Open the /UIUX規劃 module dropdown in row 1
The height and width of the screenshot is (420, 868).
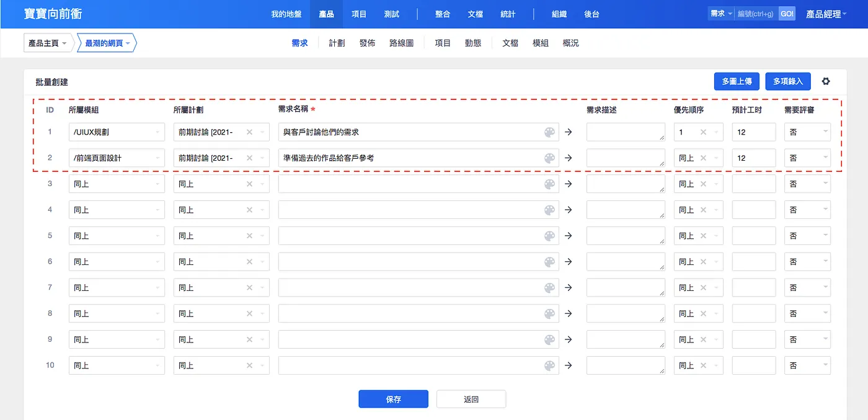[117, 132]
